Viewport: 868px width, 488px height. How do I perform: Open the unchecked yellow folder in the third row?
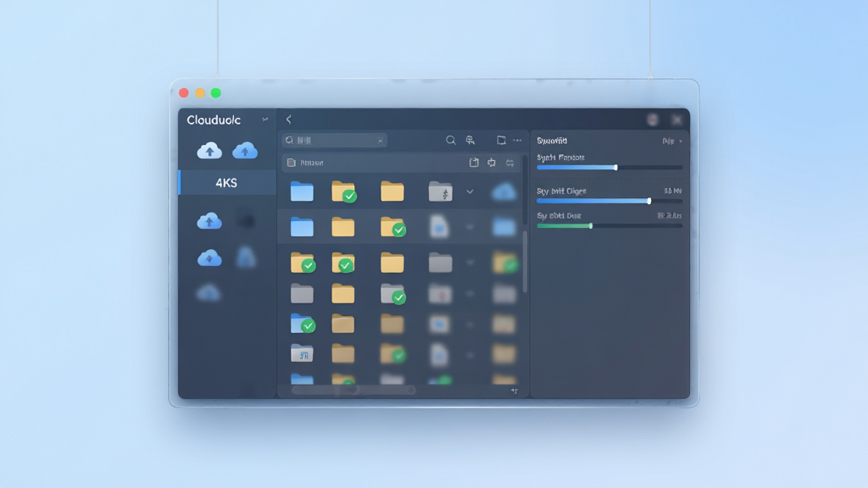pyautogui.click(x=392, y=263)
